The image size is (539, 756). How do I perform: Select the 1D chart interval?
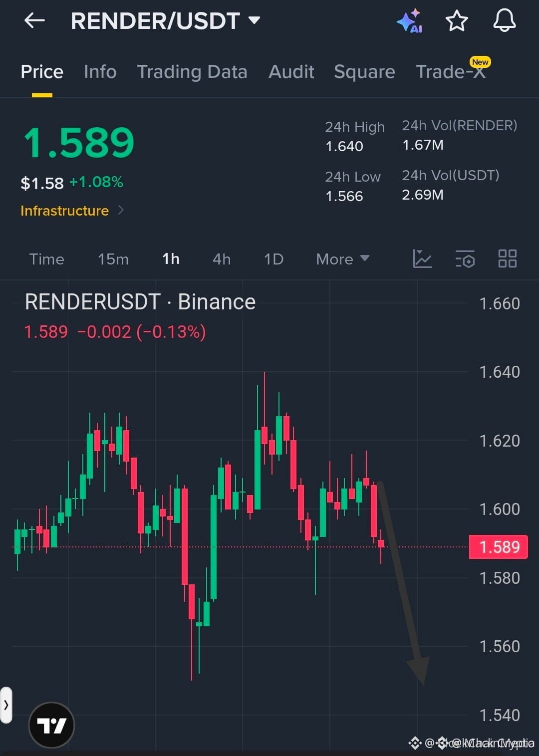[273, 259]
